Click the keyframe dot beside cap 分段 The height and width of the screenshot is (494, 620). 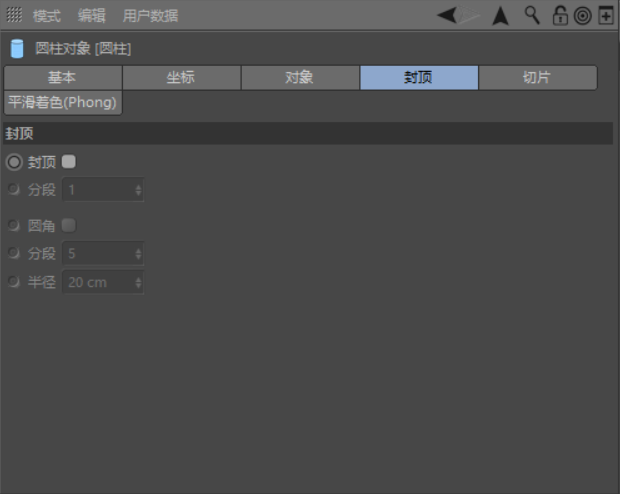point(13,189)
